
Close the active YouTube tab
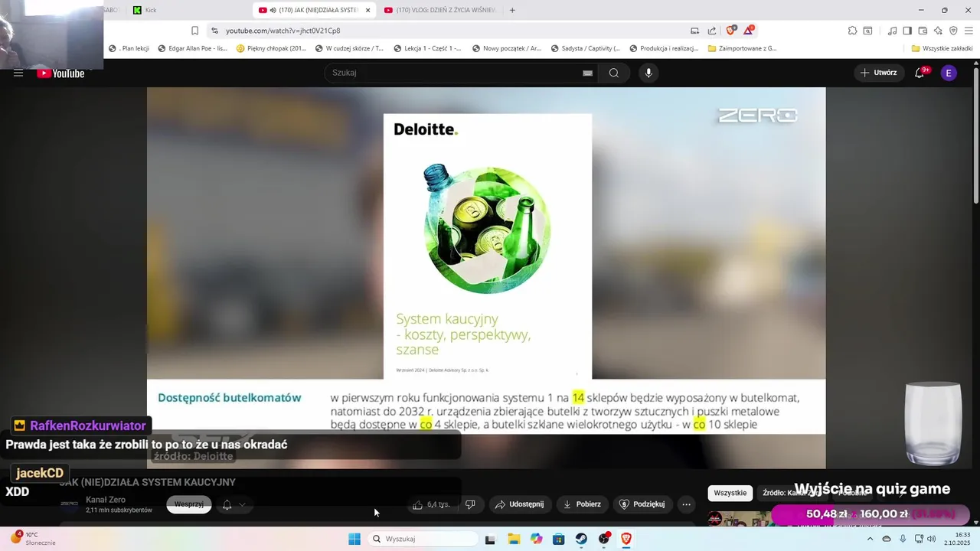coord(368,10)
